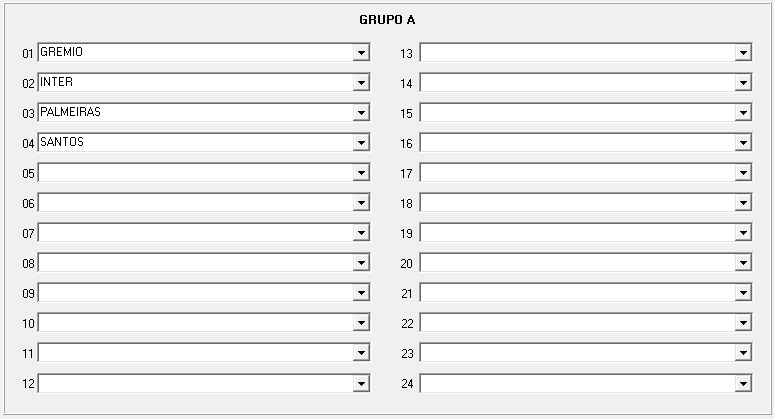
Task: Click the GREMIO text field in slot 01
Action: tap(195, 52)
